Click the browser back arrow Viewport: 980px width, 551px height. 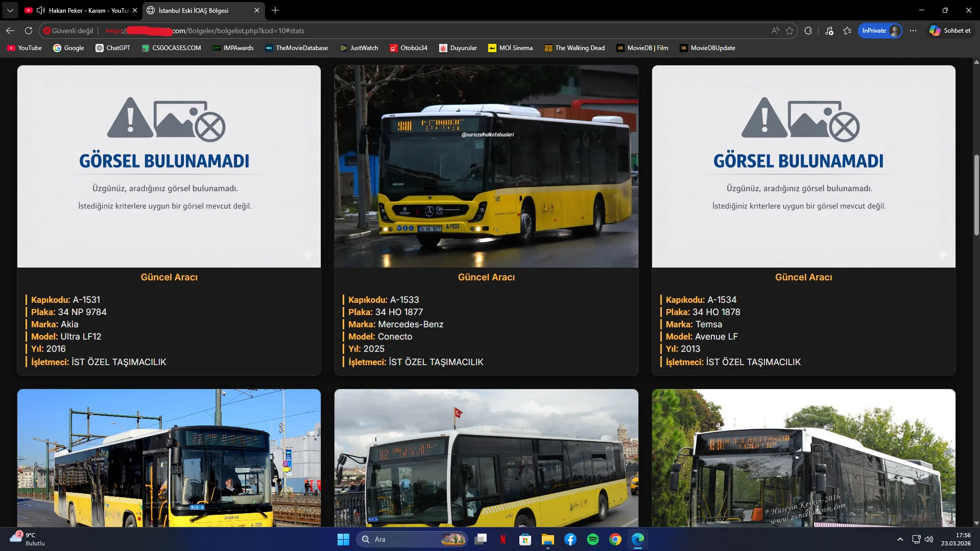pyautogui.click(x=10, y=31)
